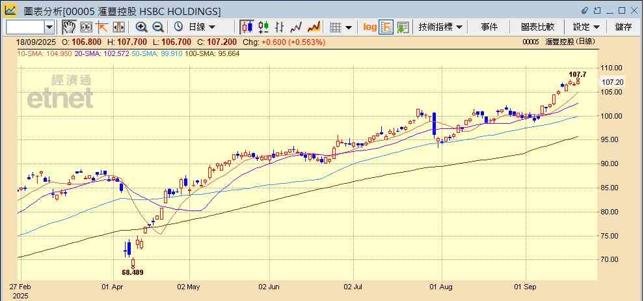Click the C: 107.200 close value

(x=217, y=42)
